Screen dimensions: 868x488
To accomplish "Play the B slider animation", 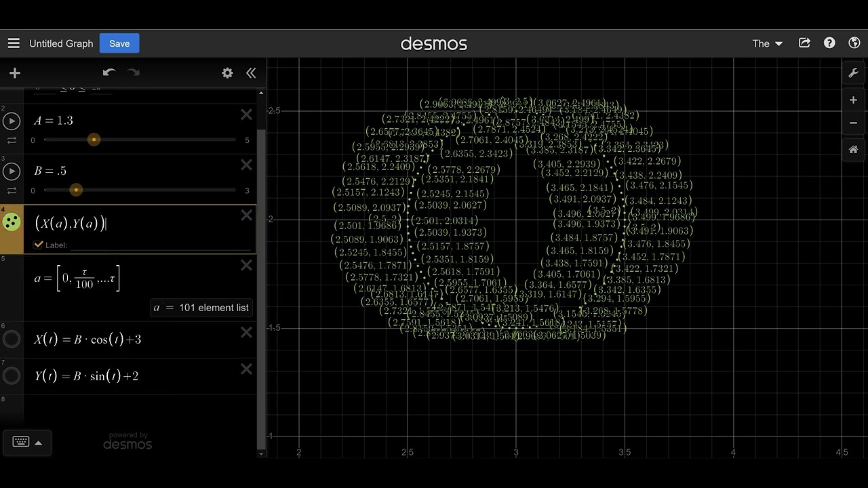I will 12,171.
